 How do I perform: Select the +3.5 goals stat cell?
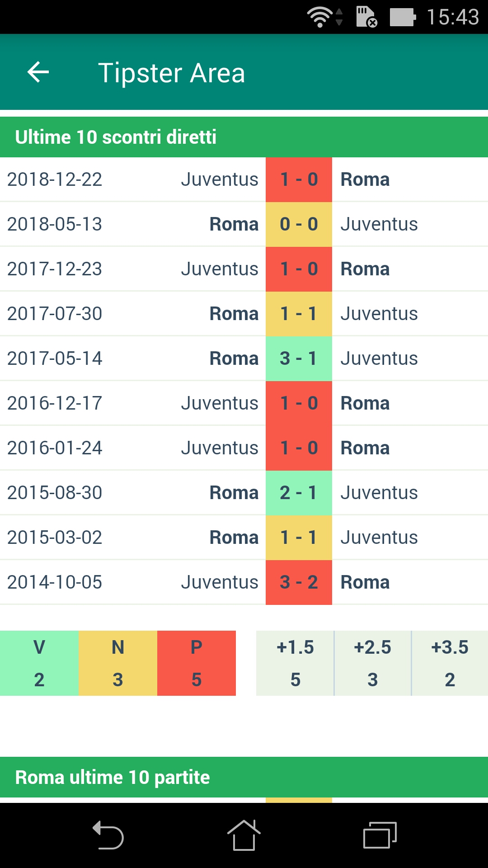(450, 663)
